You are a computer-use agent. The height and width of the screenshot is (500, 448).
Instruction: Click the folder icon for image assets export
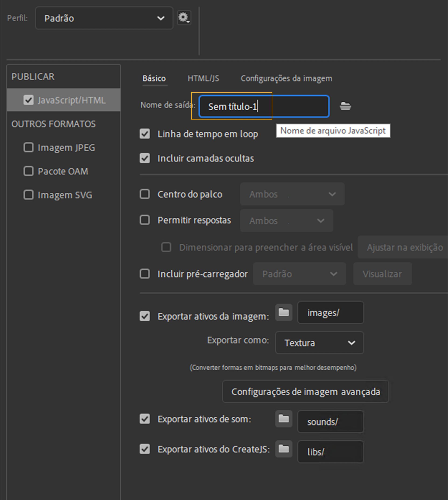coord(283,312)
